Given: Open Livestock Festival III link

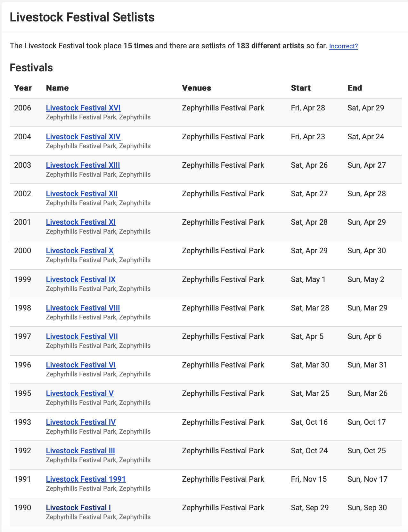Looking at the screenshot, I should tap(80, 451).
